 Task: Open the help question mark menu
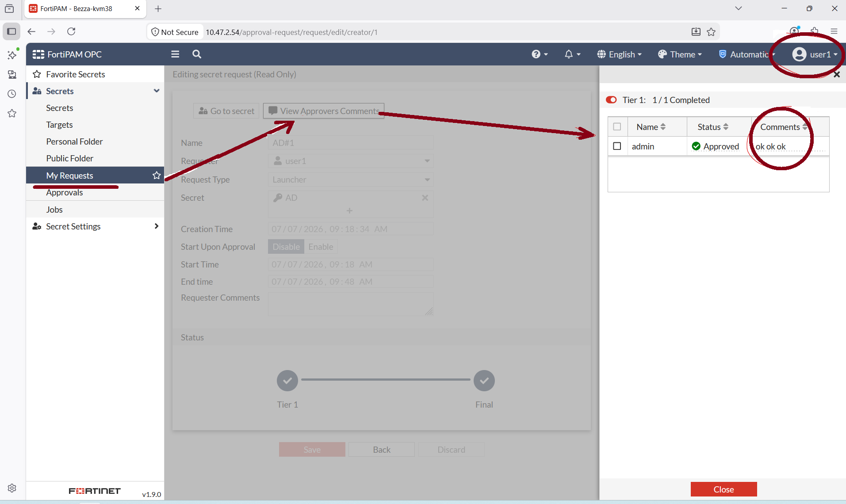(x=540, y=54)
